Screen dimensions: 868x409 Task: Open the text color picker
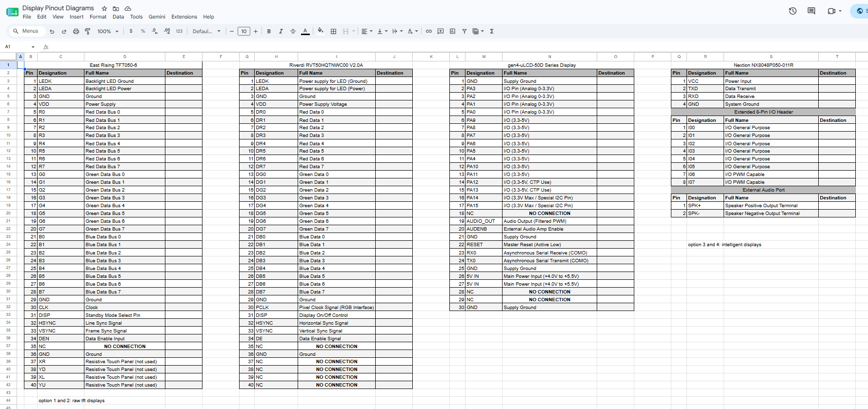305,31
